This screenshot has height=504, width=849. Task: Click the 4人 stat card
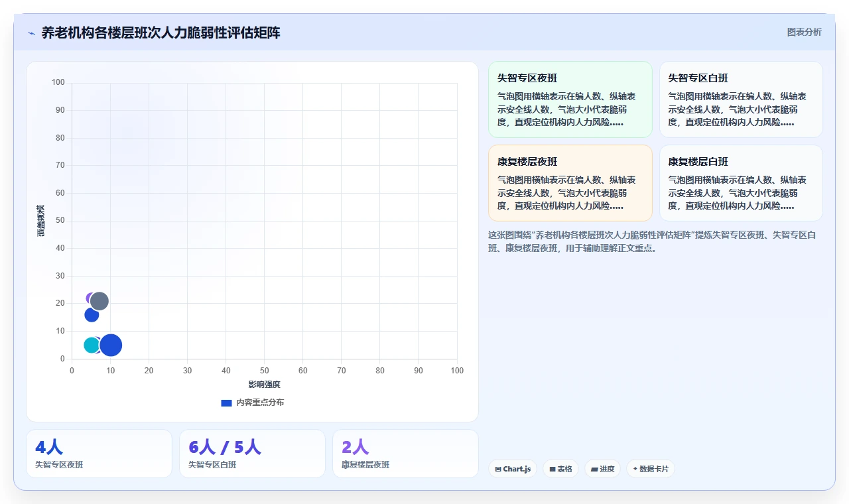(x=99, y=454)
